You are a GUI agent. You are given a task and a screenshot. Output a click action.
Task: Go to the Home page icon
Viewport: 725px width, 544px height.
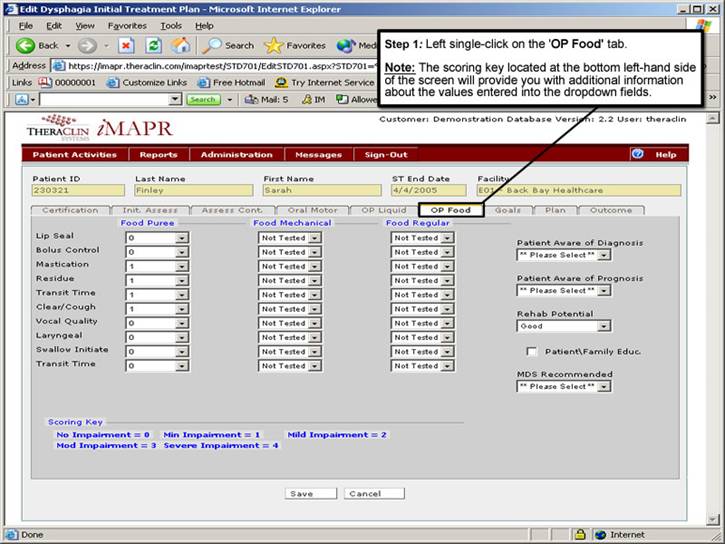[x=180, y=45]
